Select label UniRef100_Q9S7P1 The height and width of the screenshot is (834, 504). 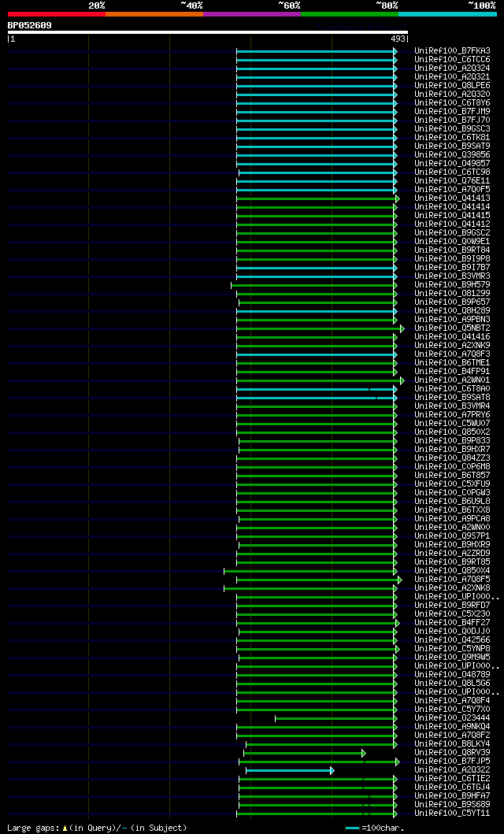click(453, 536)
